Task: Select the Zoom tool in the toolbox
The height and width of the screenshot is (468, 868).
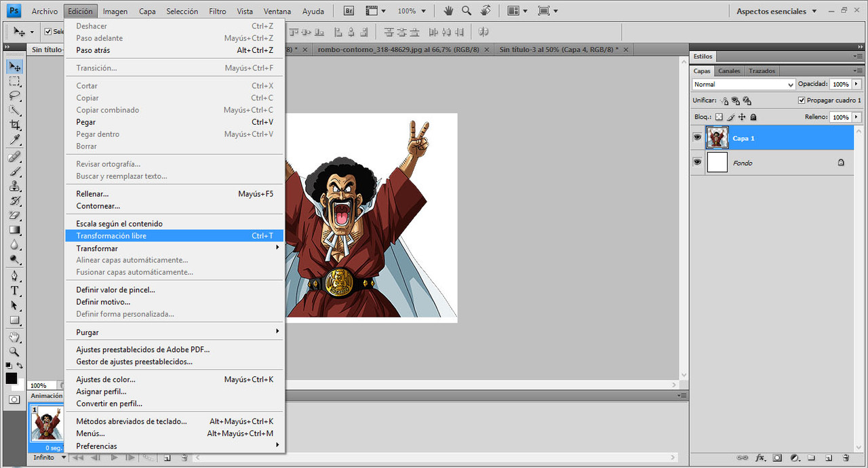Action: tap(14, 352)
